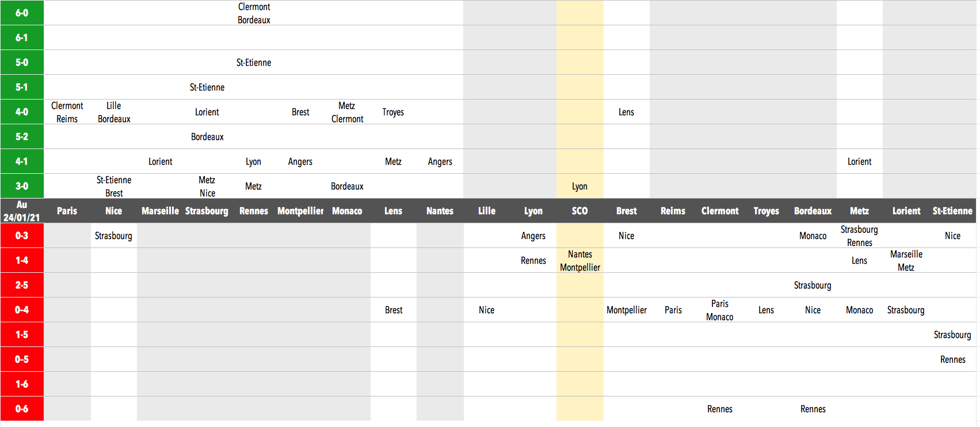Click the Strasbourg cell in the 0-3 row under Nice
The image size is (980, 427).
[x=113, y=235]
